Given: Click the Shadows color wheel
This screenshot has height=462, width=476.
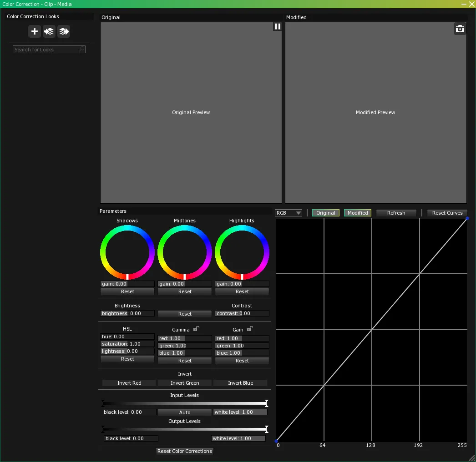Looking at the screenshot, I should 127,252.
